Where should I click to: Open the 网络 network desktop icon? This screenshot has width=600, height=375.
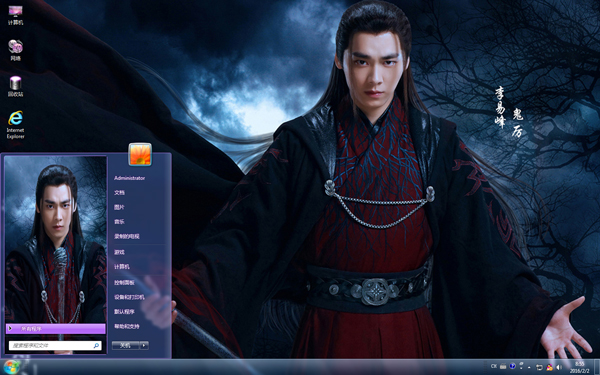pyautogui.click(x=15, y=50)
